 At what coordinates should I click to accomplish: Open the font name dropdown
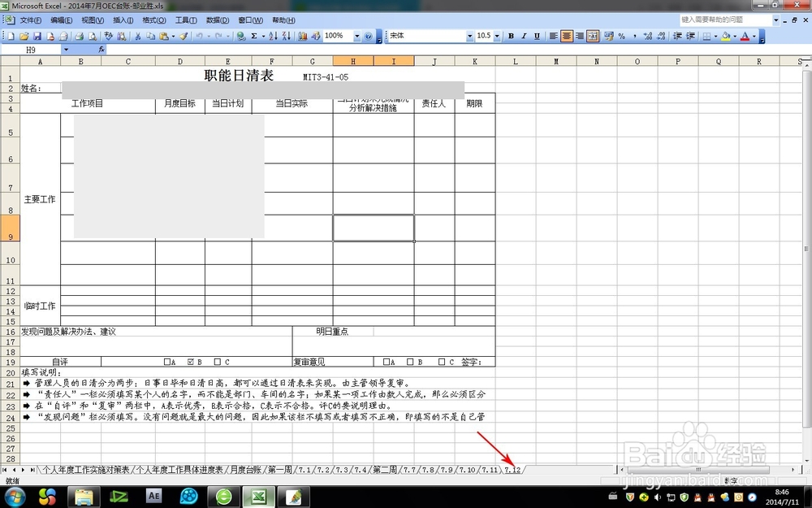point(469,36)
